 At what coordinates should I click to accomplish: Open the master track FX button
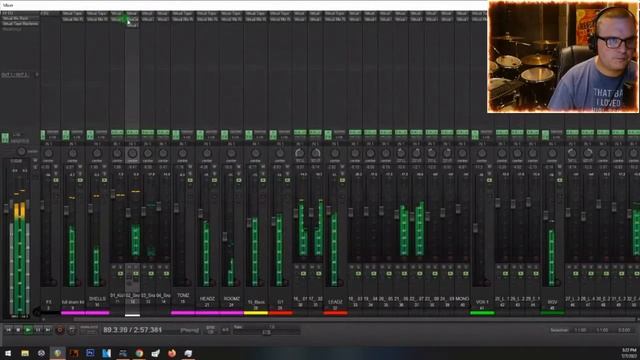coord(5,138)
